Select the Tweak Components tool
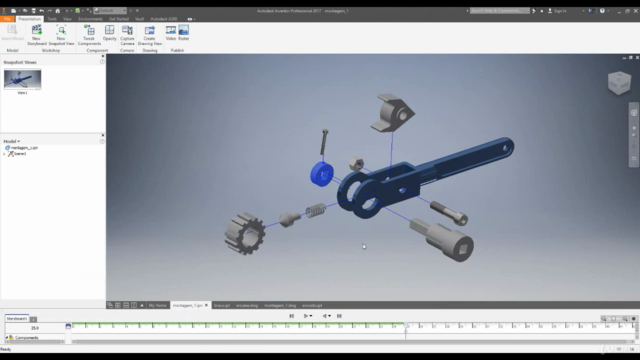The height and width of the screenshot is (360, 640). pos(89,35)
